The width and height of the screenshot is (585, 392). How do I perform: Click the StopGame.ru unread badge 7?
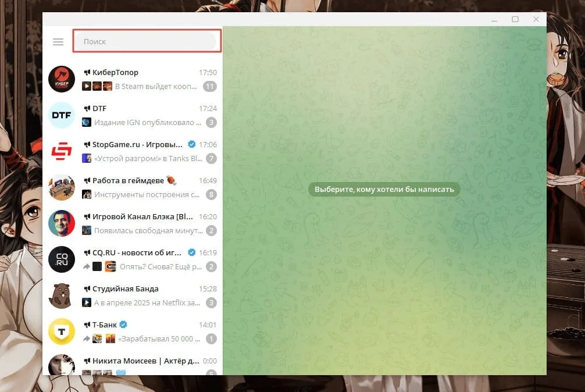tap(212, 159)
